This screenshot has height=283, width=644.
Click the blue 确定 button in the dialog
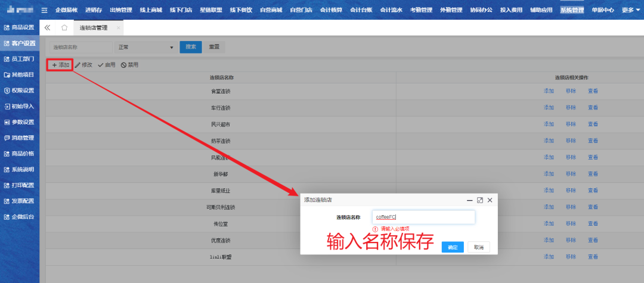pyautogui.click(x=453, y=247)
